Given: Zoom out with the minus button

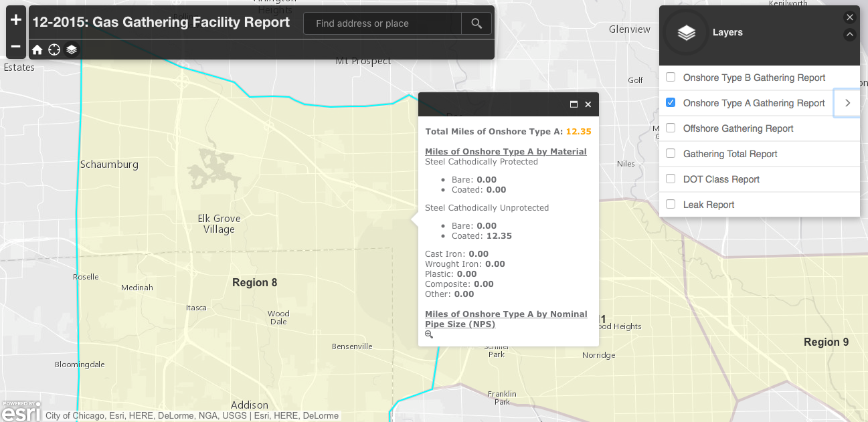Looking at the screenshot, I should (x=16, y=47).
